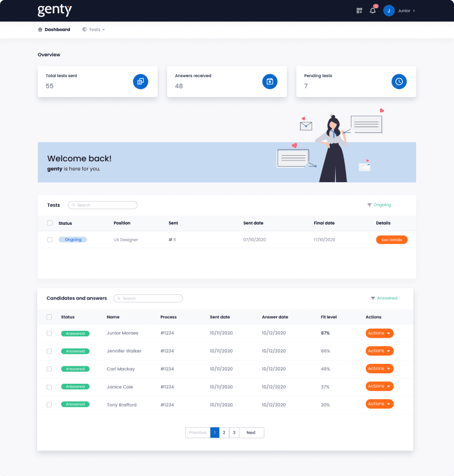Click the name Junior Moraes

[x=122, y=333]
